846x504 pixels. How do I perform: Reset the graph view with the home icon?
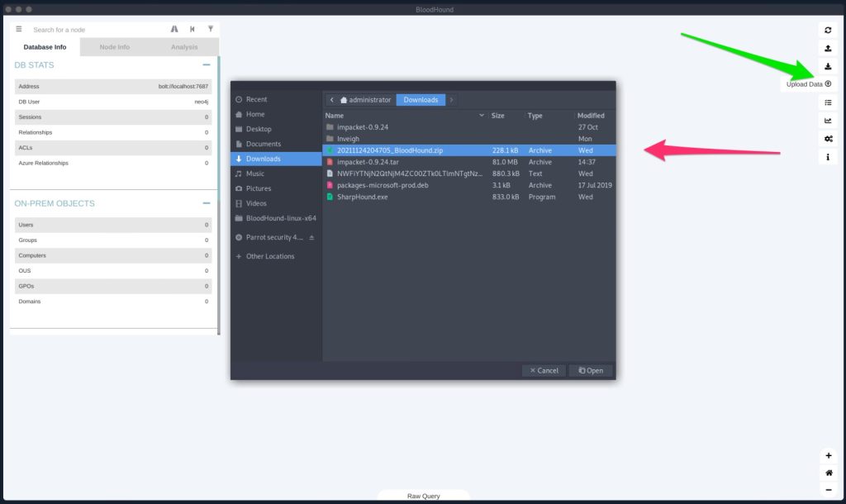[828, 473]
